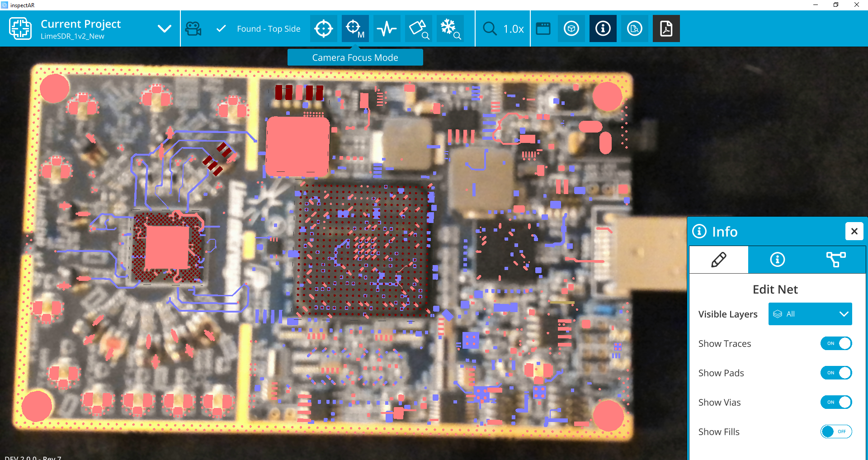Toggle the Info panel toolbar icon

pyautogui.click(x=603, y=28)
